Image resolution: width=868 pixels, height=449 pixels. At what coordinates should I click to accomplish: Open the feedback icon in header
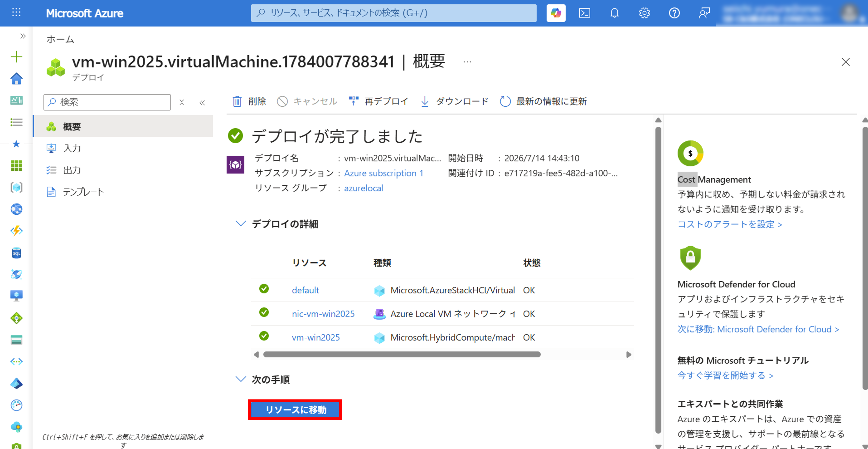click(704, 13)
